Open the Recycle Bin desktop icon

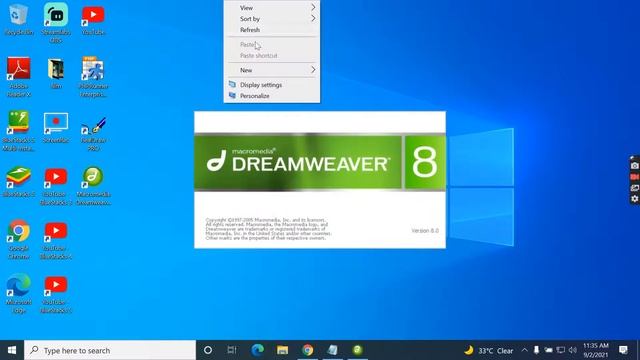[18, 18]
